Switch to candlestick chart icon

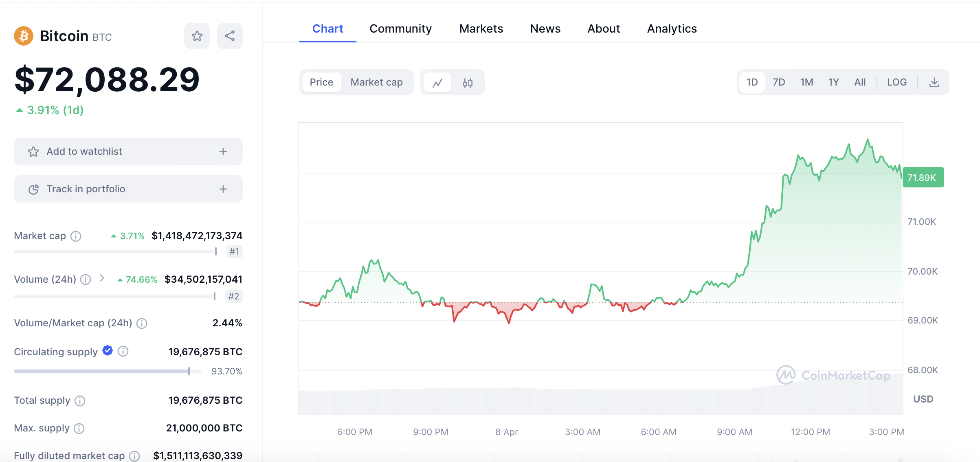pos(468,83)
